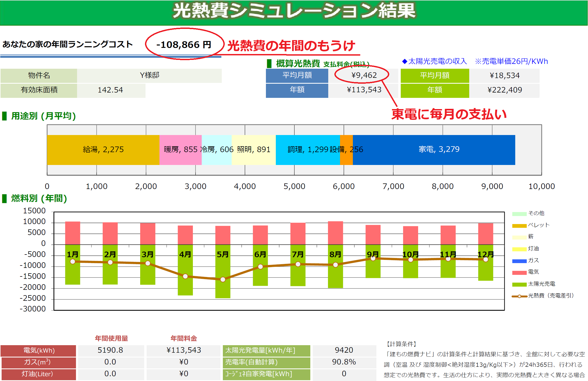Select the 物件名 label cell
Viewport: 588px width, 381px height.
pos(39,75)
